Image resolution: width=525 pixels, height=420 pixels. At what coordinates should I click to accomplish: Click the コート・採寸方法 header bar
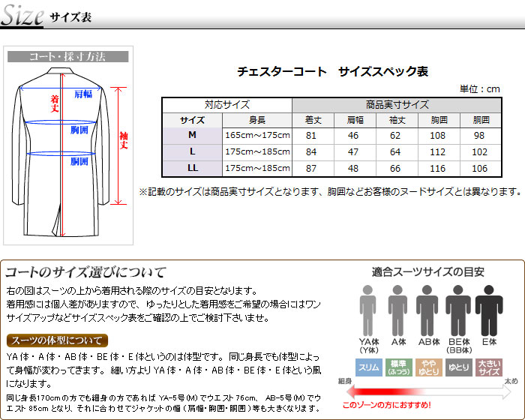[x=68, y=56]
